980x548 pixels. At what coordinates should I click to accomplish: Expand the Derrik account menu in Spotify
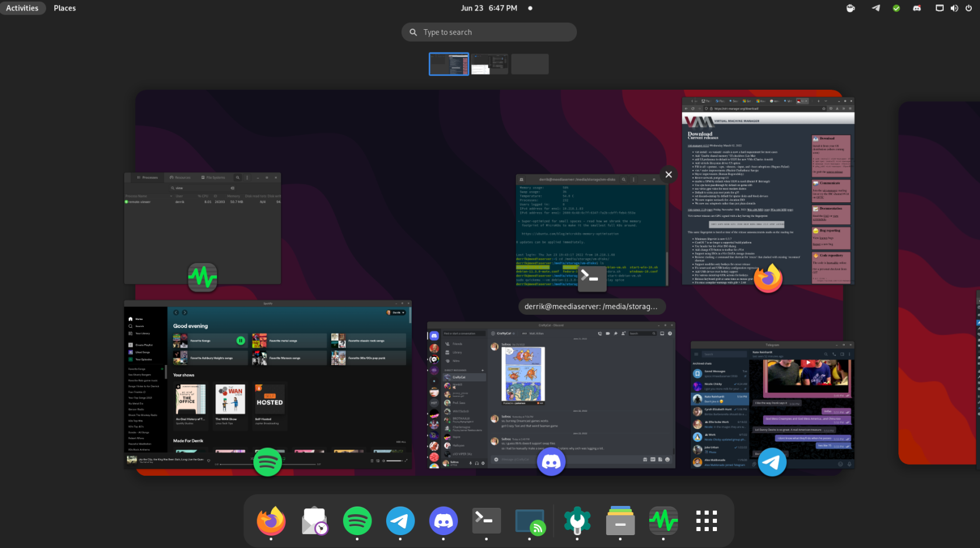pos(395,312)
